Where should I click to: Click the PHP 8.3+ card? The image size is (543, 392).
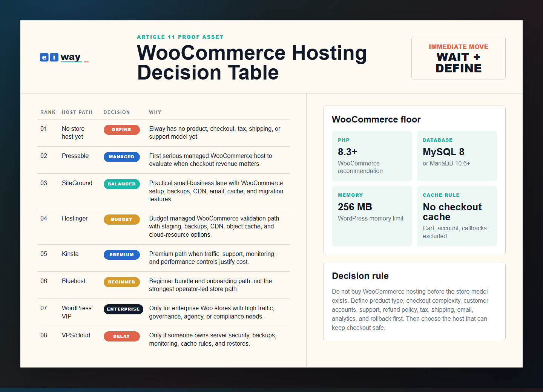coord(372,156)
